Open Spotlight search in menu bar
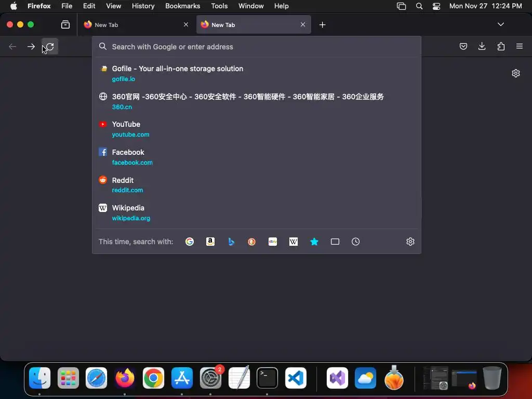532x399 pixels. (419, 6)
